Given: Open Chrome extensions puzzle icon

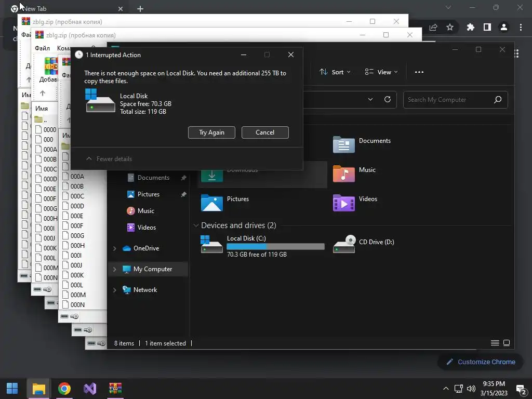Looking at the screenshot, I should pyautogui.click(x=471, y=27).
